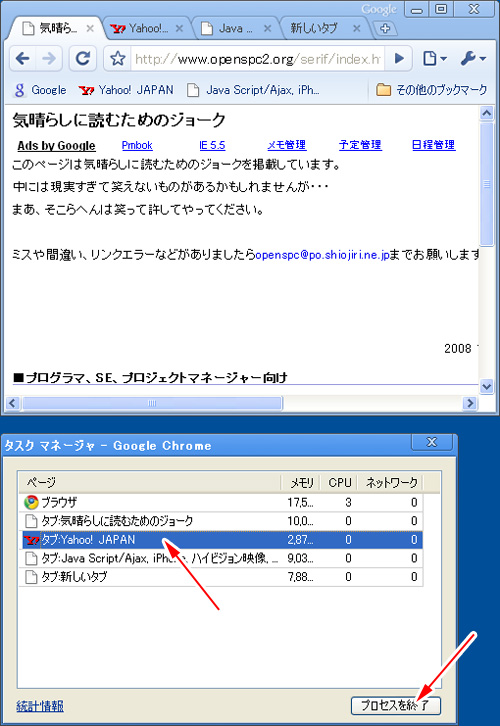The height and width of the screenshot is (726, 500).
Task: Switch to the Java tab
Action: click(235, 29)
